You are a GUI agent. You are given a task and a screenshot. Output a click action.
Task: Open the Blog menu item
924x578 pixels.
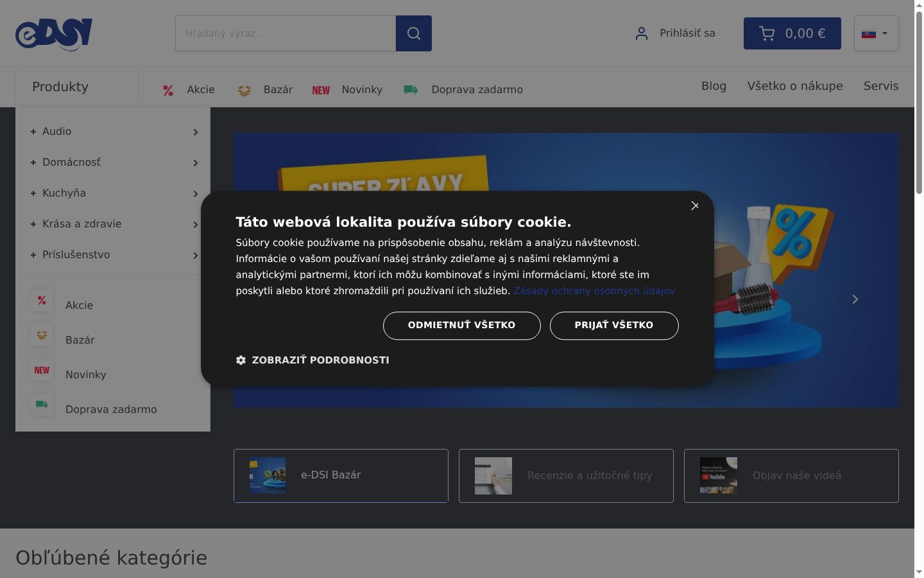click(x=714, y=86)
